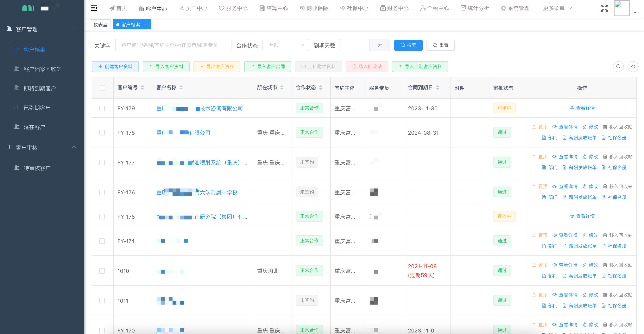Image resolution: width=644 pixels, height=334 pixels.
Task: Select all rows with the header checkbox
Action: point(103,88)
